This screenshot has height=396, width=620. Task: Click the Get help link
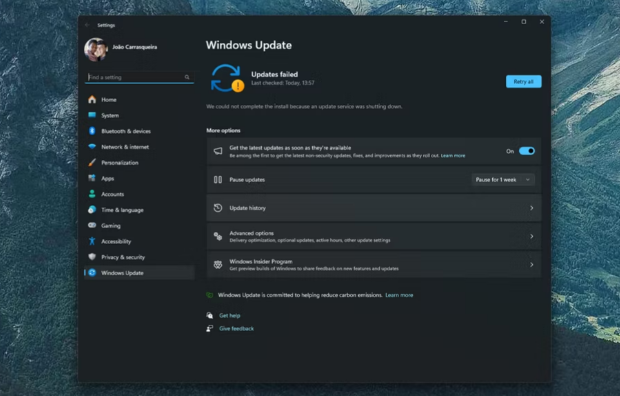[230, 315]
